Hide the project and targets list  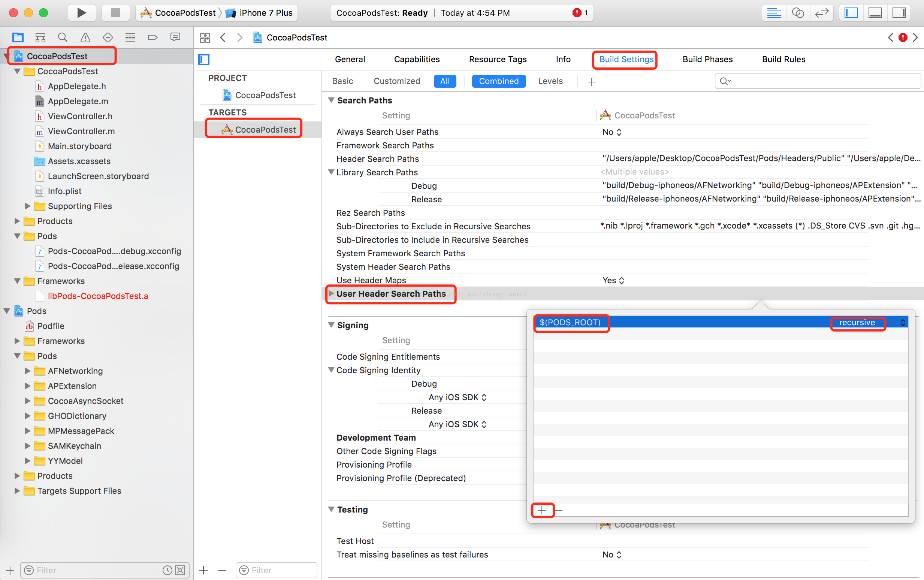pyautogui.click(x=204, y=60)
